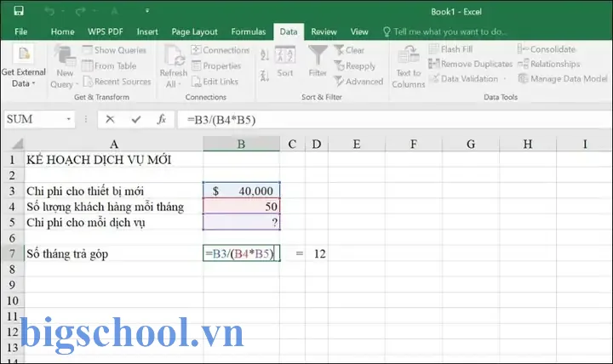
Task: Open the Review tab
Action: [324, 31]
